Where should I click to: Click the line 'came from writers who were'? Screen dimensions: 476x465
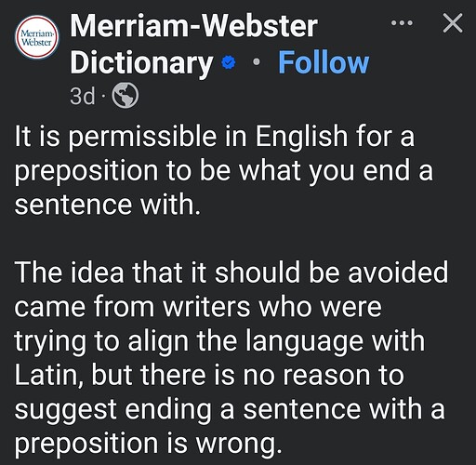[x=198, y=307]
